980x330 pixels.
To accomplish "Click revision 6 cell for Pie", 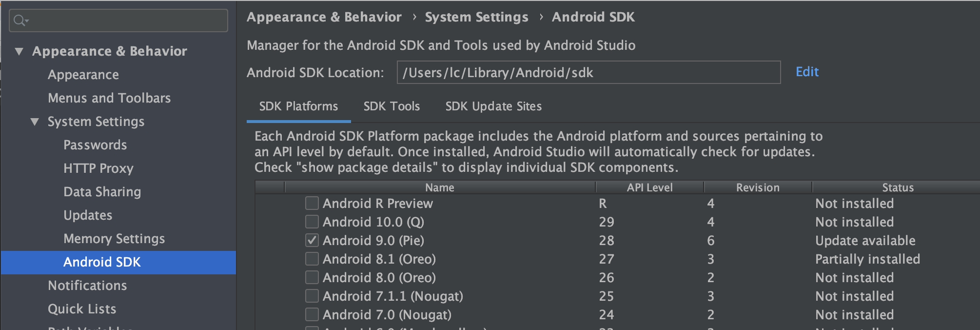I will click(x=711, y=241).
